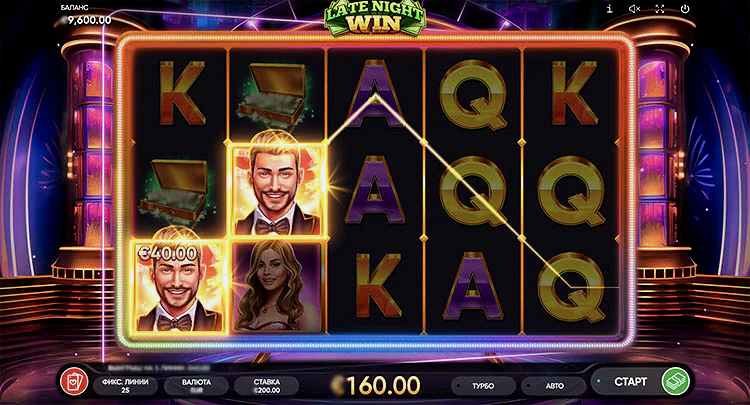Click the 160.00 win amount display

(x=377, y=385)
